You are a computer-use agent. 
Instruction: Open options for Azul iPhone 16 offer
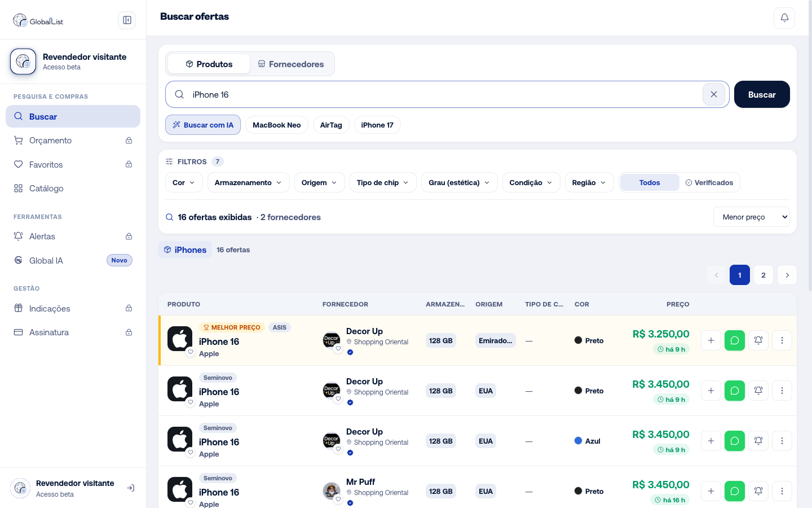[782, 441]
